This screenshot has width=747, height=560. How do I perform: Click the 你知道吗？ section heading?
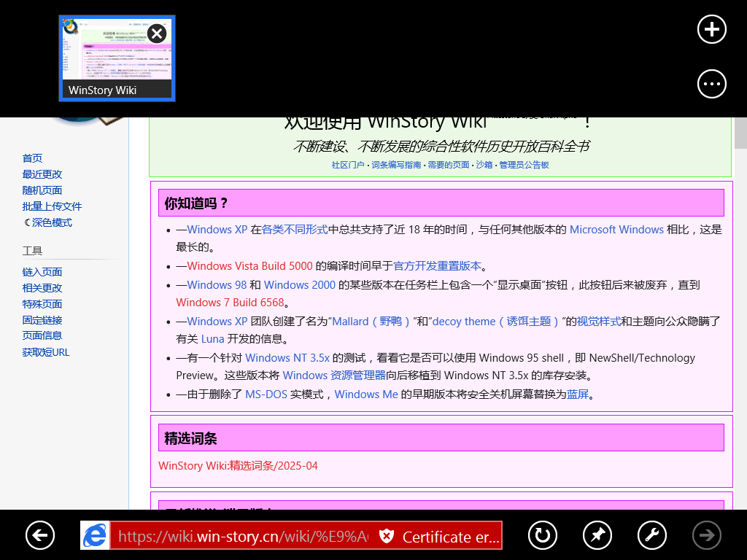196,204
